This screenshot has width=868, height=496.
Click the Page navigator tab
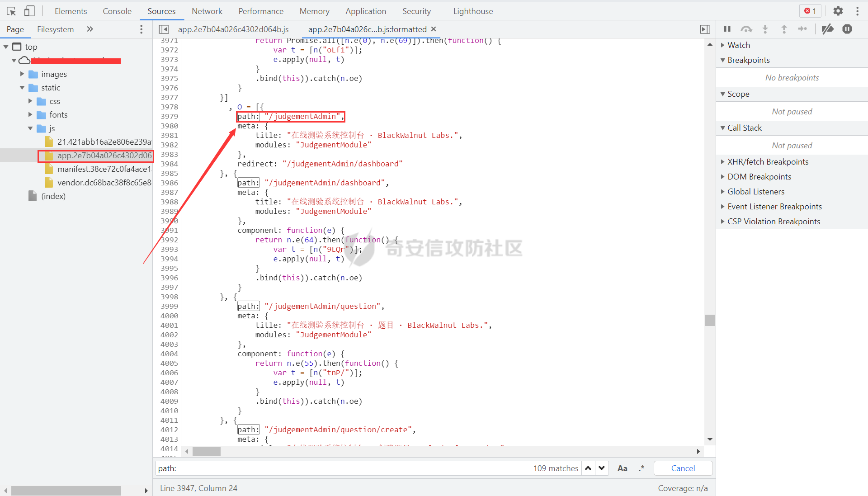pos(15,29)
